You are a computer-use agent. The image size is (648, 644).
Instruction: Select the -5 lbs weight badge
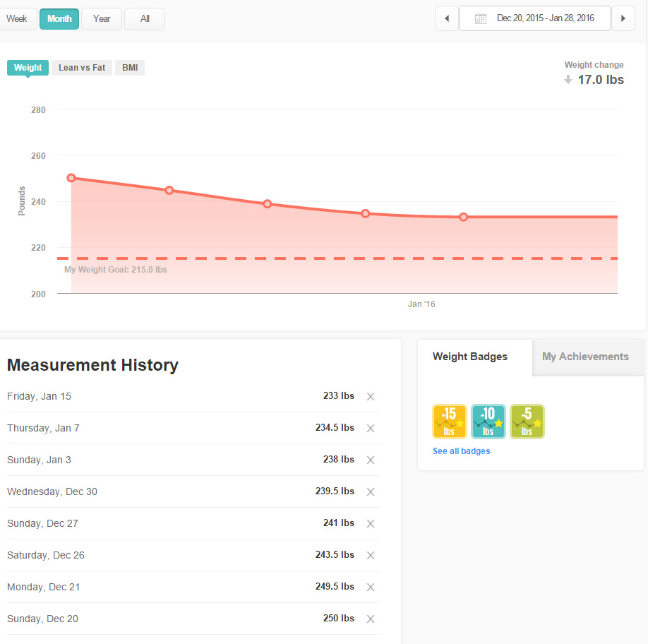pos(527,421)
